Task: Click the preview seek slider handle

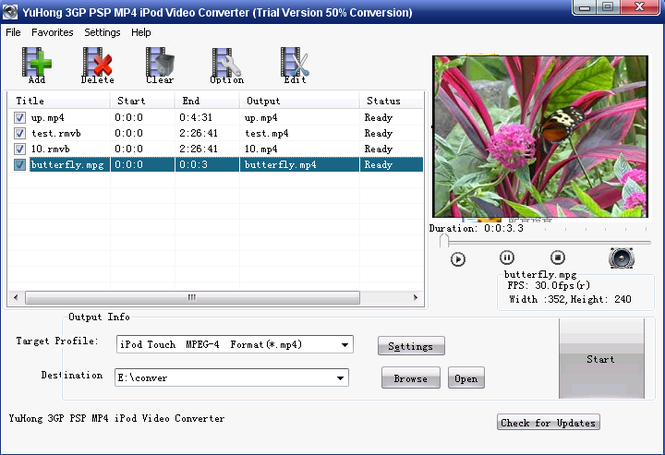Action: [x=444, y=241]
